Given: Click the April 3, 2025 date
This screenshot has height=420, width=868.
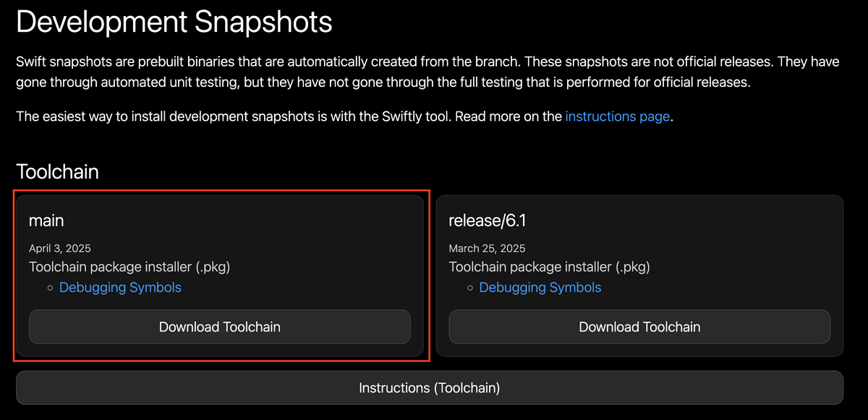Looking at the screenshot, I should (60, 248).
